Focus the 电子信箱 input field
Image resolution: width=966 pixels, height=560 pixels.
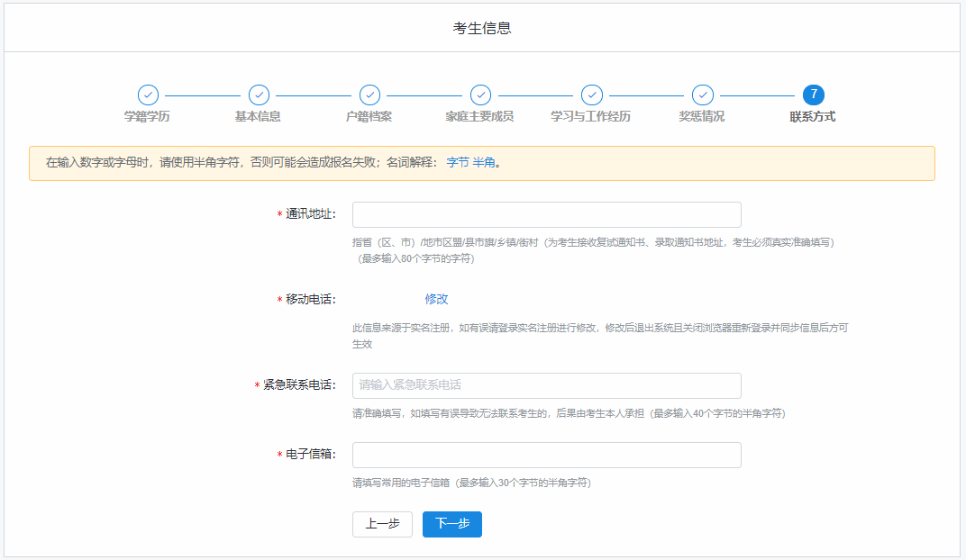click(546, 455)
